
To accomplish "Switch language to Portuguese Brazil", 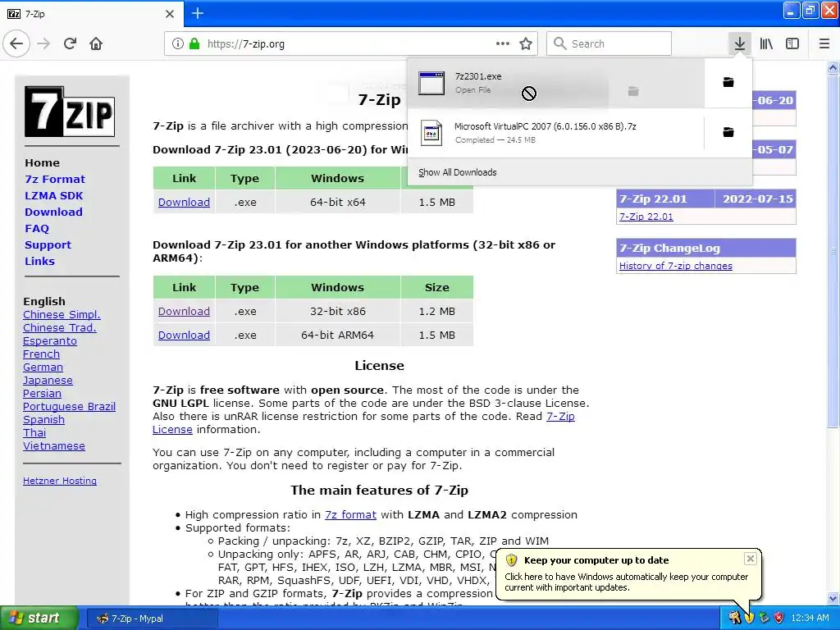I will click(x=69, y=407).
